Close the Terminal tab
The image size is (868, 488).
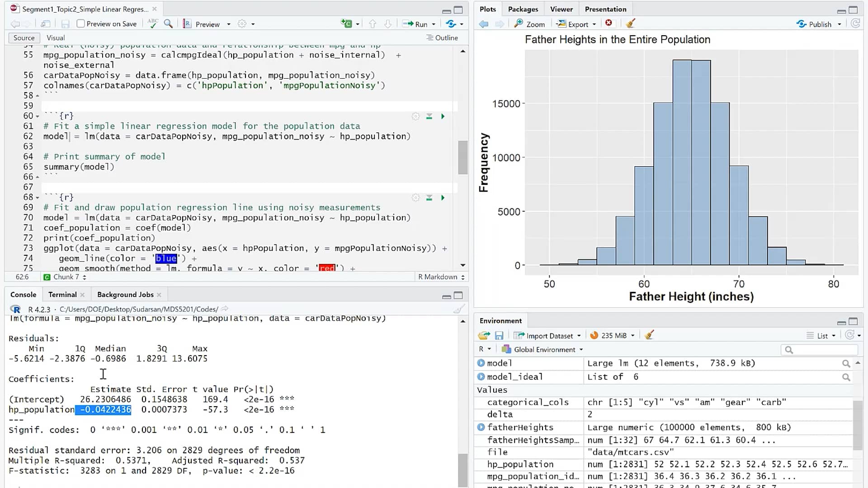click(x=82, y=295)
